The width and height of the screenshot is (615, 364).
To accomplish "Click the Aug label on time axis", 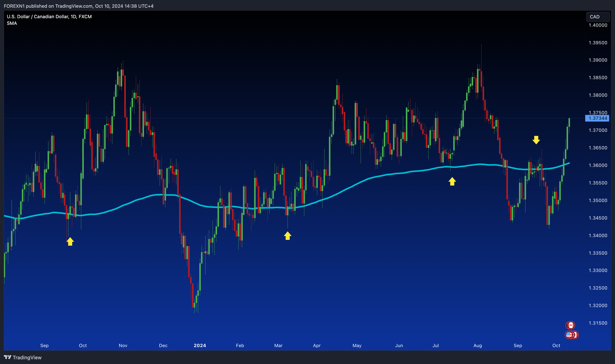I will (477, 345).
